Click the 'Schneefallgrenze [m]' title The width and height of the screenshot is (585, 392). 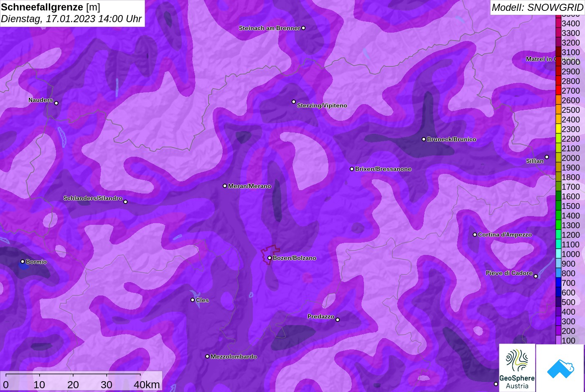click(51, 7)
